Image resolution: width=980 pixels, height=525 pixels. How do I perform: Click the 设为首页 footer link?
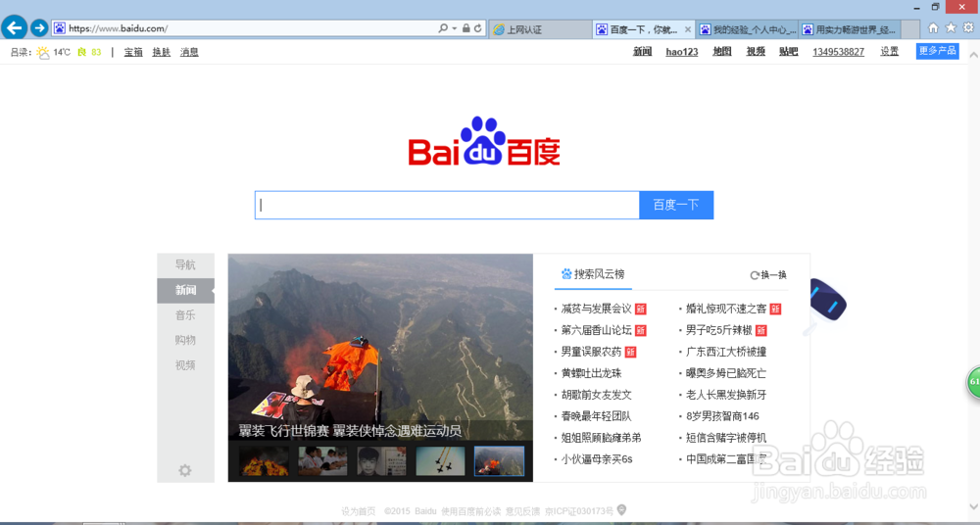(358, 511)
